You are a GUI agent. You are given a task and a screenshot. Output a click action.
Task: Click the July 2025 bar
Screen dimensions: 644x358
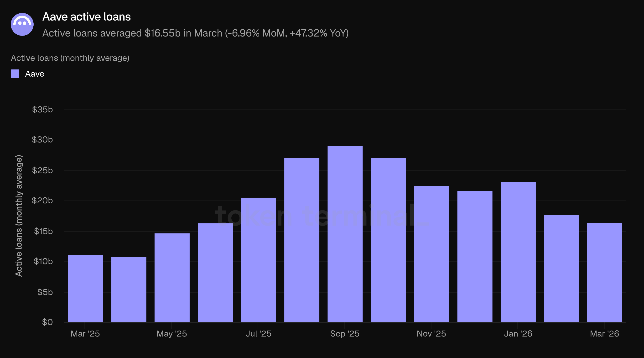pos(258,260)
